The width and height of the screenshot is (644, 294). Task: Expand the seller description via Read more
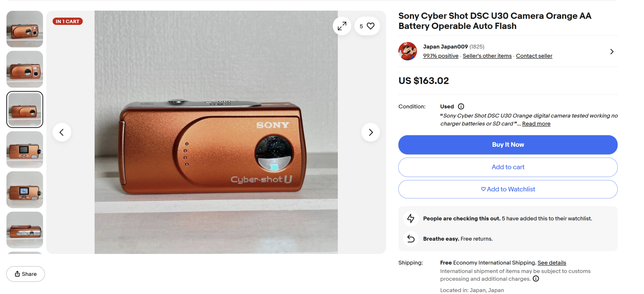tap(536, 124)
